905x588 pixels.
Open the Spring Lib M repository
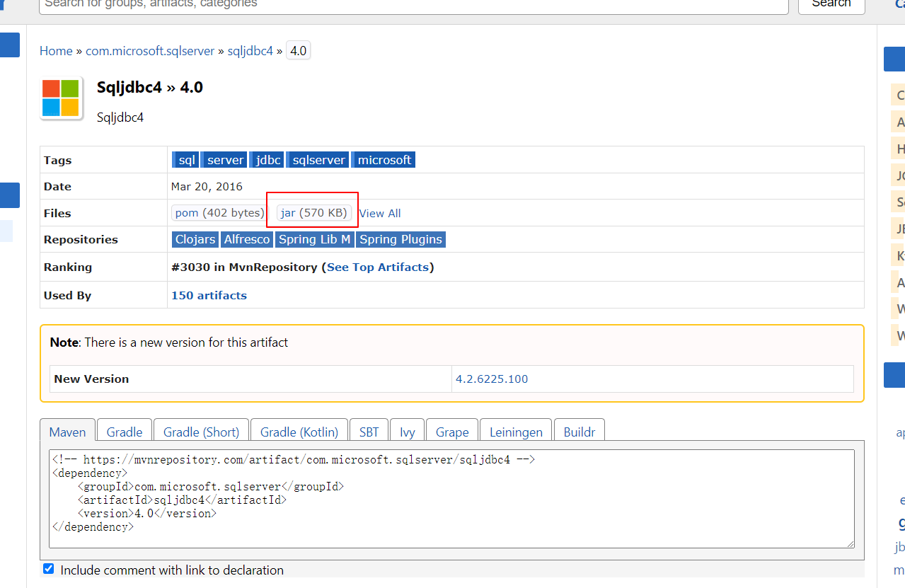[x=315, y=239]
